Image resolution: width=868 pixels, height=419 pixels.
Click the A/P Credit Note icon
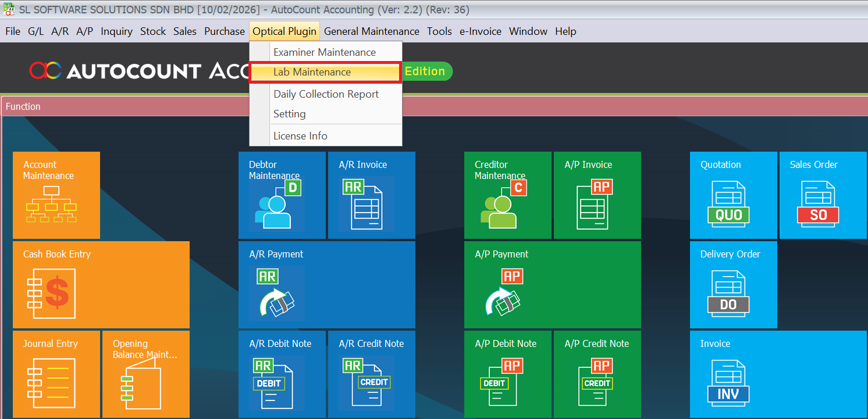(597, 382)
